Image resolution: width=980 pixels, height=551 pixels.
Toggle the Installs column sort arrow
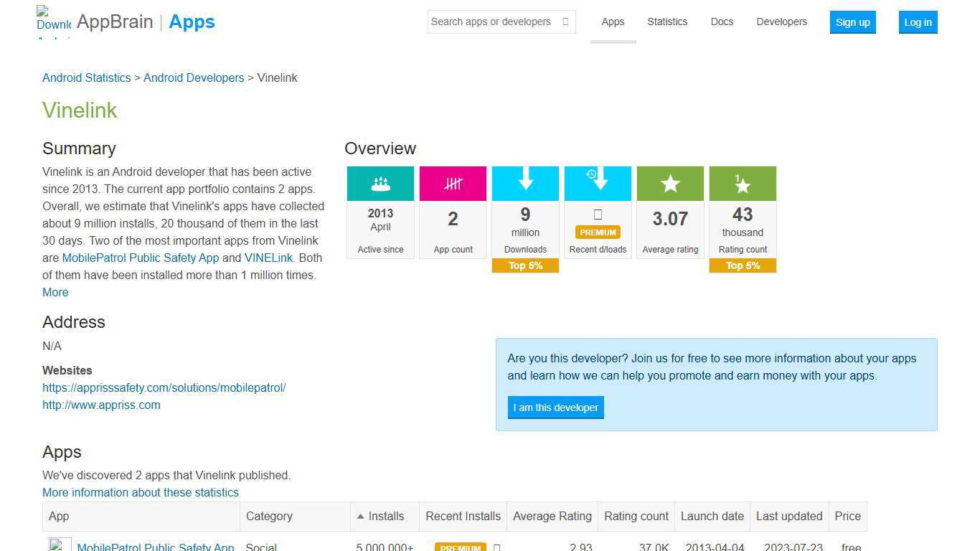coord(360,516)
